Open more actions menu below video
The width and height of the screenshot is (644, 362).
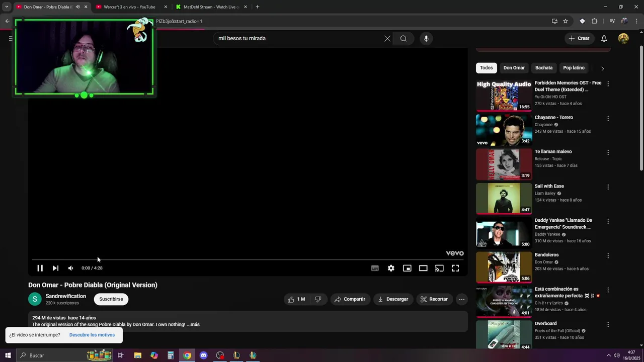(461, 299)
